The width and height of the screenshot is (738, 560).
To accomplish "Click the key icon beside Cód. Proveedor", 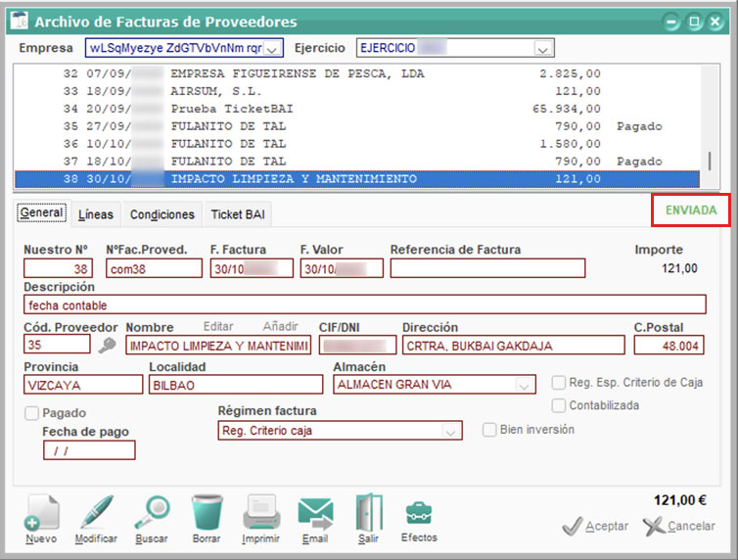I will 108,346.
